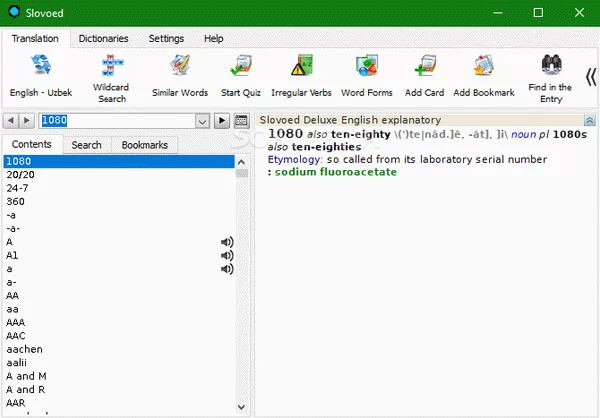Select the AAR entry
This screenshot has height=418, width=600.
click(119, 403)
